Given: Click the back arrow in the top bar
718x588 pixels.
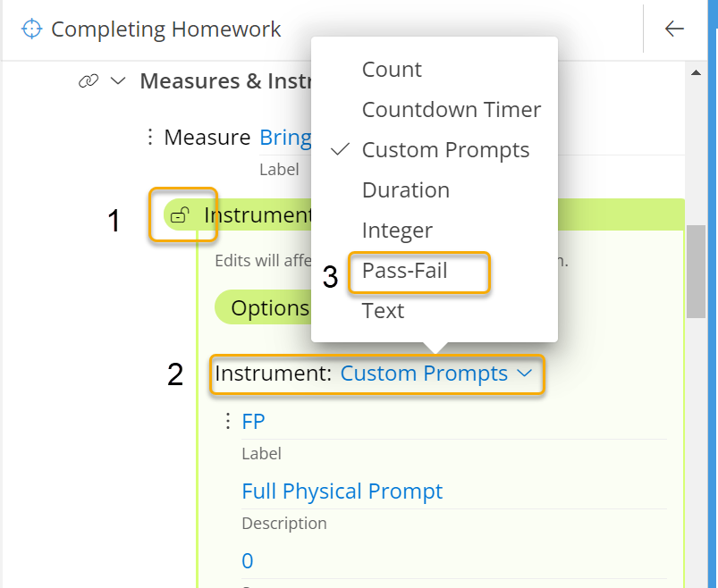Looking at the screenshot, I should pos(675,29).
